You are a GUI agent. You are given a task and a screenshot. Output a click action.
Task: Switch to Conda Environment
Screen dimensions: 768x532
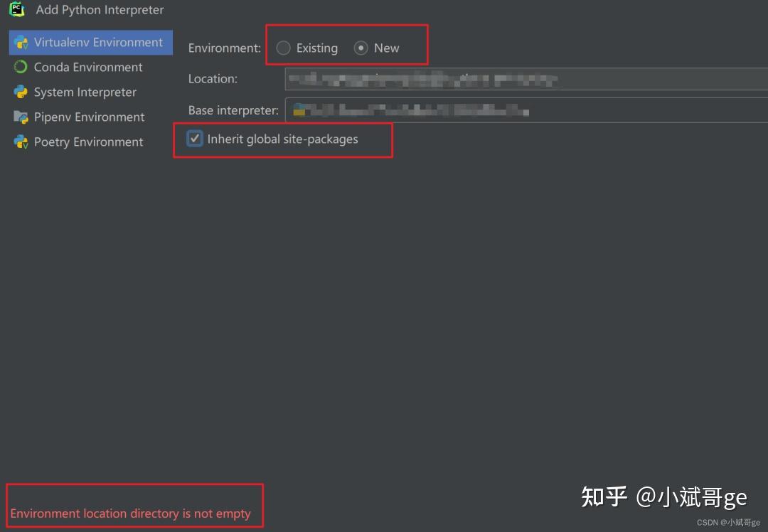[87, 67]
